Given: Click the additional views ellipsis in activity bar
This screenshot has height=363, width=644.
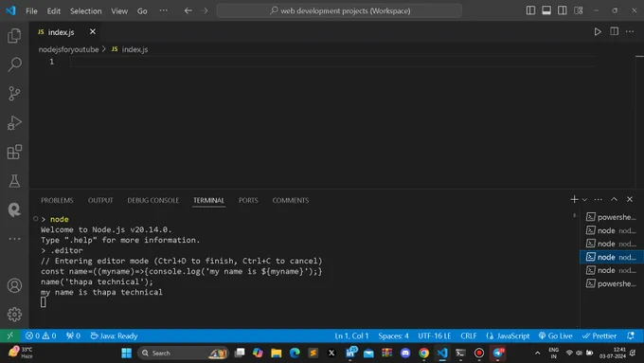Looking at the screenshot, I should (14, 239).
